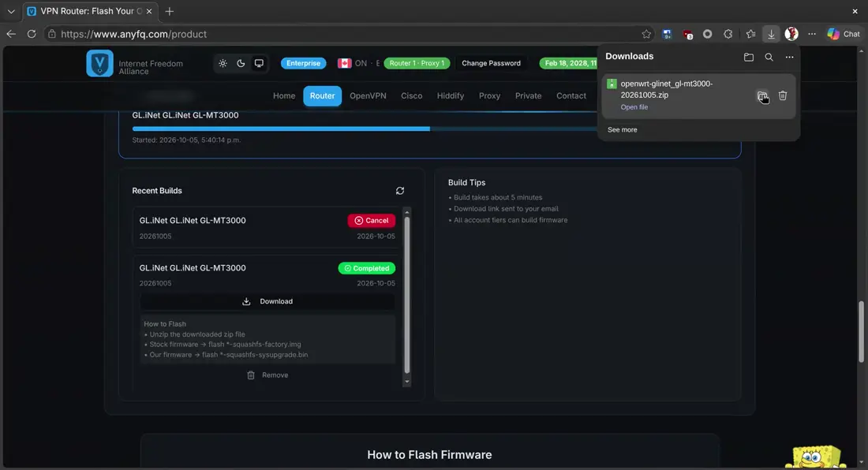Click the Recent Builds list scrollbar
This screenshot has width=868, height=470.
point(407,296)
